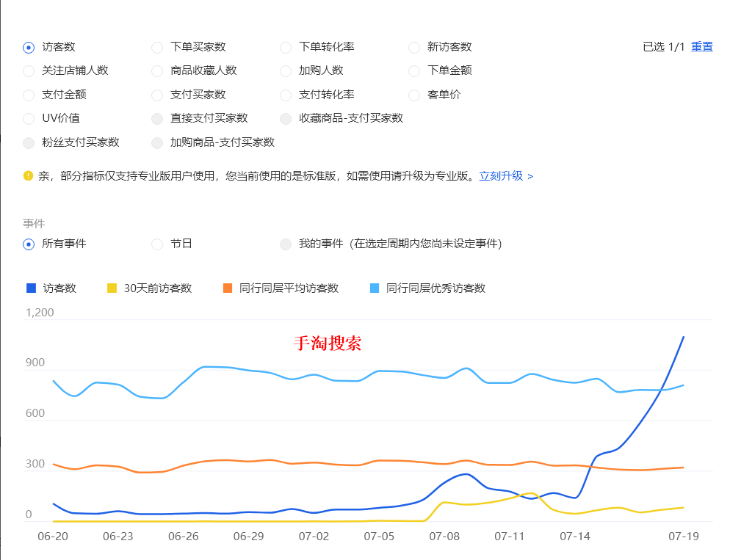Viewport: 730px width, 560px height.
Task: Select the 访客数 radio option
Action: [29, 48]
